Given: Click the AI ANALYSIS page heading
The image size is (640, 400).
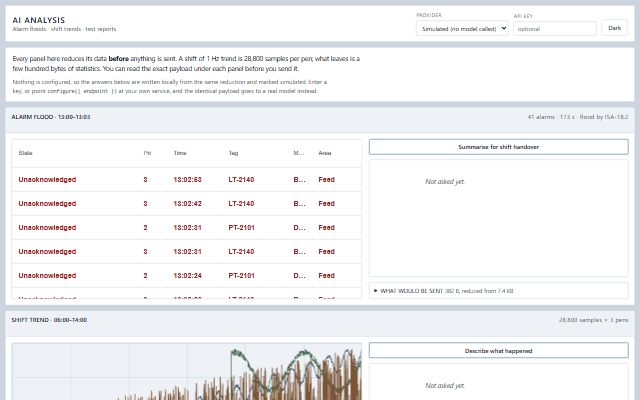Looking at the screenshot, I should click(x=39, y=20).
